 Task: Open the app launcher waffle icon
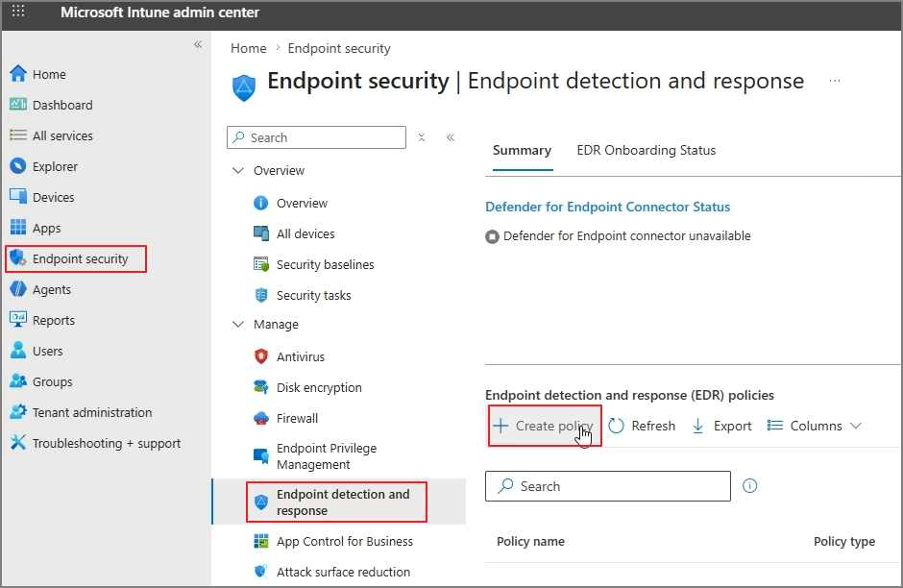(18, 11)
